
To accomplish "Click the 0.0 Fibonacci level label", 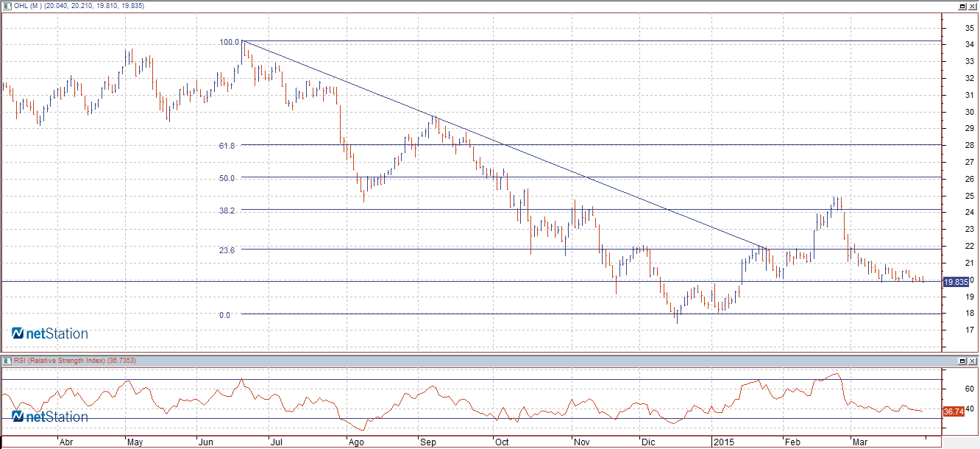I will pyautogui.click(x=224, y=315).
